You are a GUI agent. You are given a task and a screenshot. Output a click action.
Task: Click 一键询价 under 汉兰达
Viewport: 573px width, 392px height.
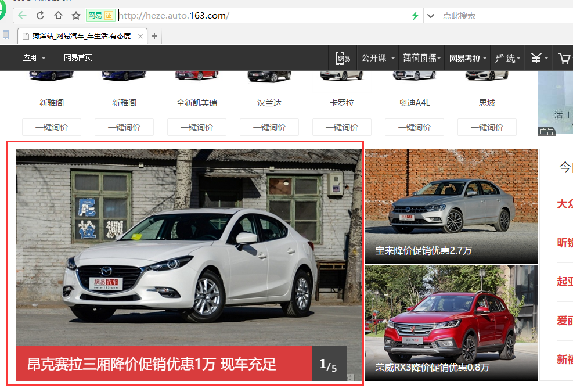click(x=269, y=127)
